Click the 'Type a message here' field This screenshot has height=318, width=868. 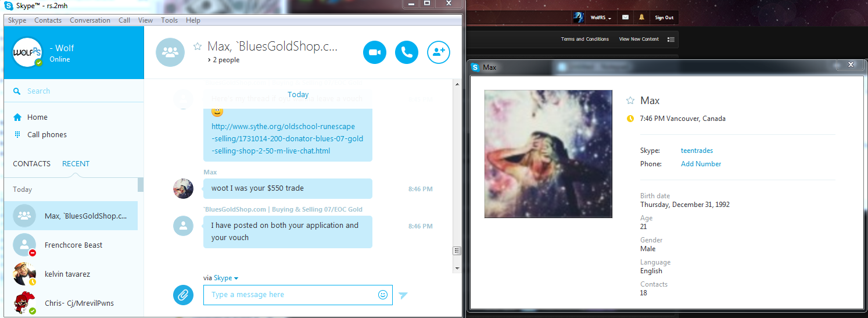[x=290, y=295]
